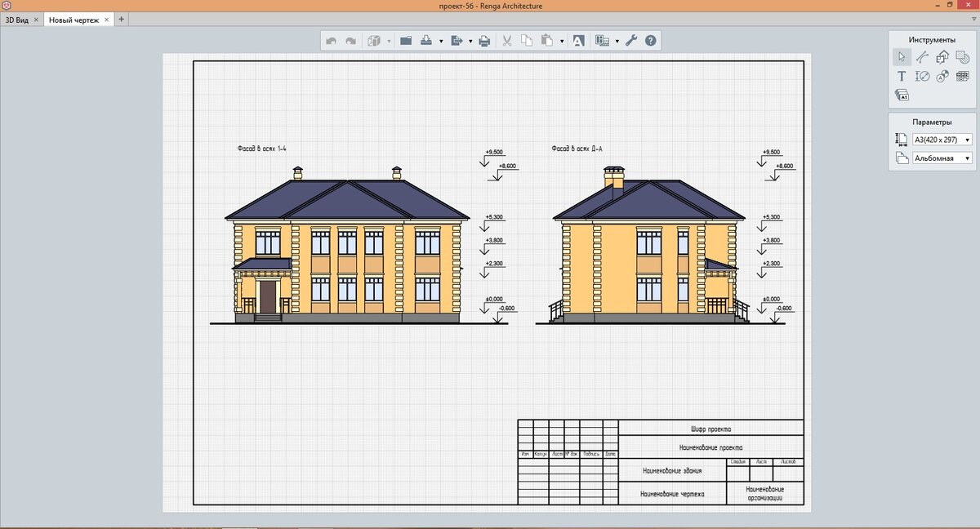Click the Open project folder icon
The width and height of the screenshot is (980, 529).
tap(406, 41)
